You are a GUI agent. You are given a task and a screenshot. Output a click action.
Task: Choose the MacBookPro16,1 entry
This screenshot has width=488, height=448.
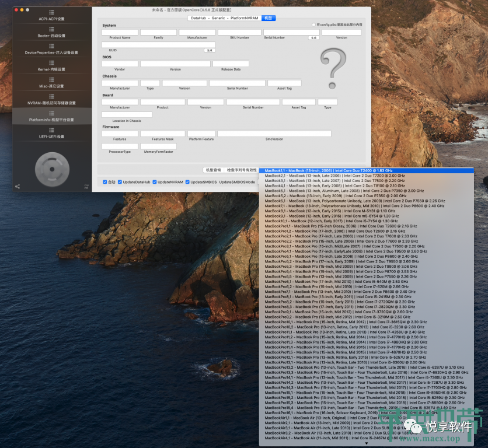[x=367, y=412]
